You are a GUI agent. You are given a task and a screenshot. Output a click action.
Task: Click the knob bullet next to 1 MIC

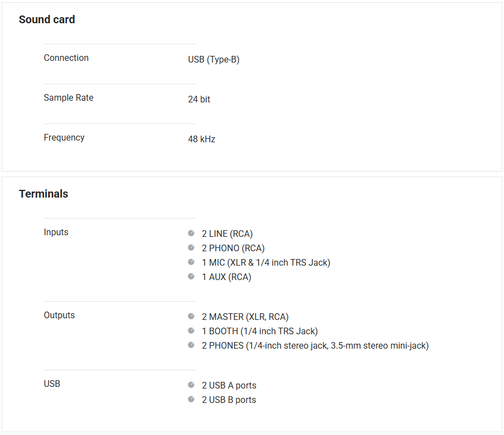click(191, 262)
